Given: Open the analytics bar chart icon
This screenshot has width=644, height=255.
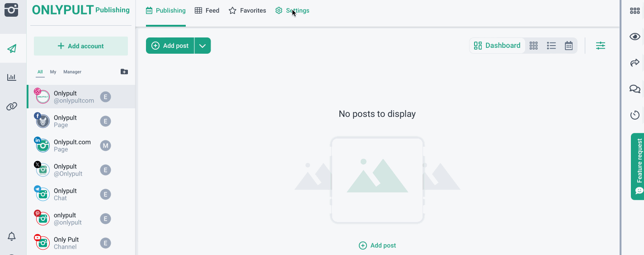Looking at the screenshot, I should (x=12, y=77).
